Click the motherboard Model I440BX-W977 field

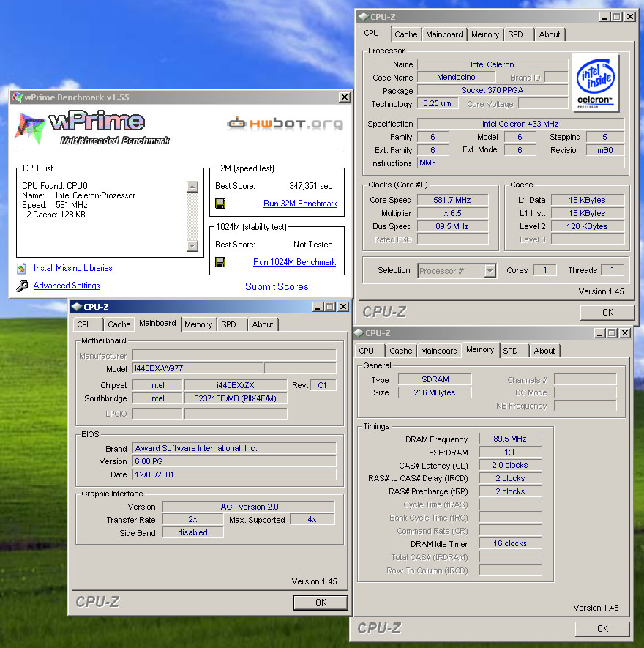198,368
